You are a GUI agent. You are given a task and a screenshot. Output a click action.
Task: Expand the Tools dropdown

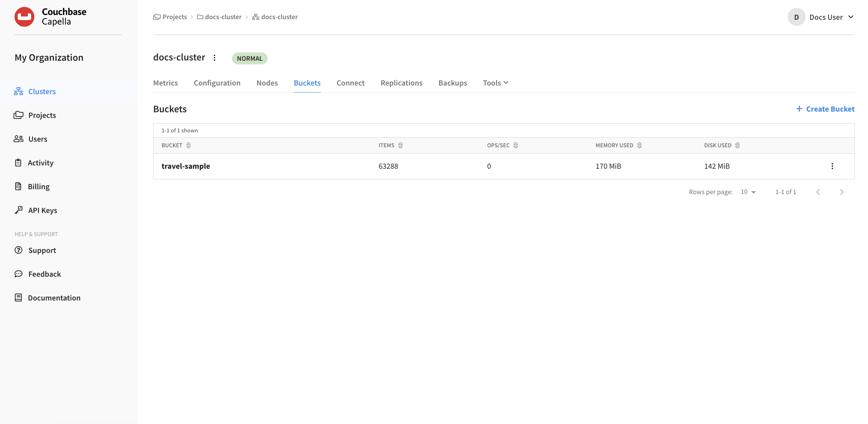click(495, 83)
